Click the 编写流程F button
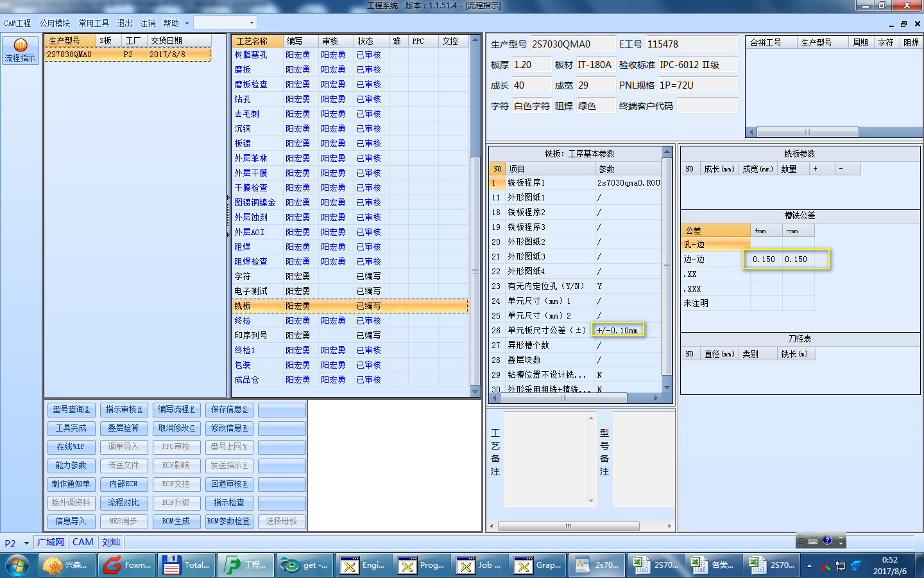Viewport: 924px width, 578px height. [176, 409]
